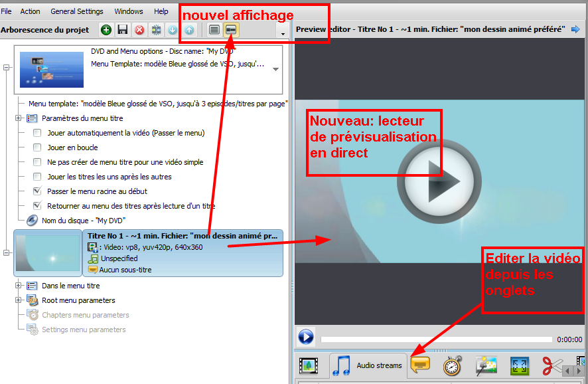Check Ne pas créer de menu titre option
Viewport: 588px width, 384px height.
click(37, 162)
